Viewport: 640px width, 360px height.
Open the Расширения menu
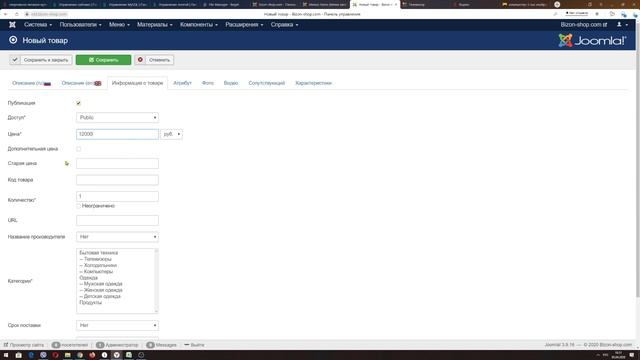click(244, 24)
